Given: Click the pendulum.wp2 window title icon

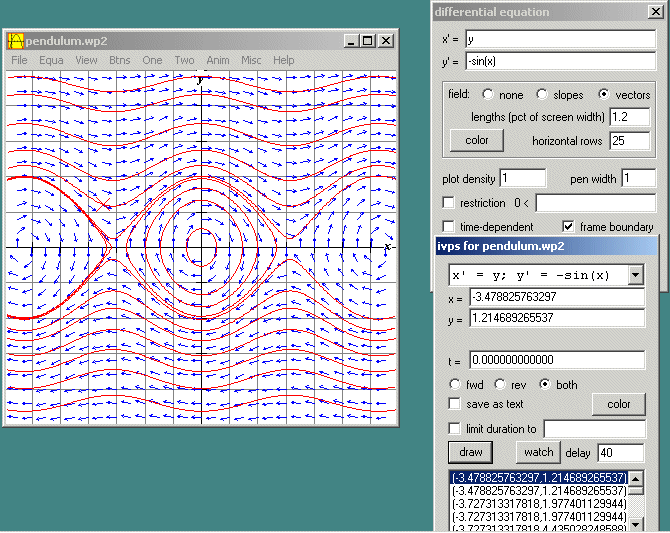Looking at the screenshot, I should point(16,41).
